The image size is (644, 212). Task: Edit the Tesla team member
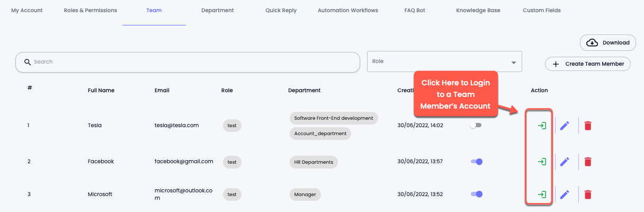coord(565,126)
